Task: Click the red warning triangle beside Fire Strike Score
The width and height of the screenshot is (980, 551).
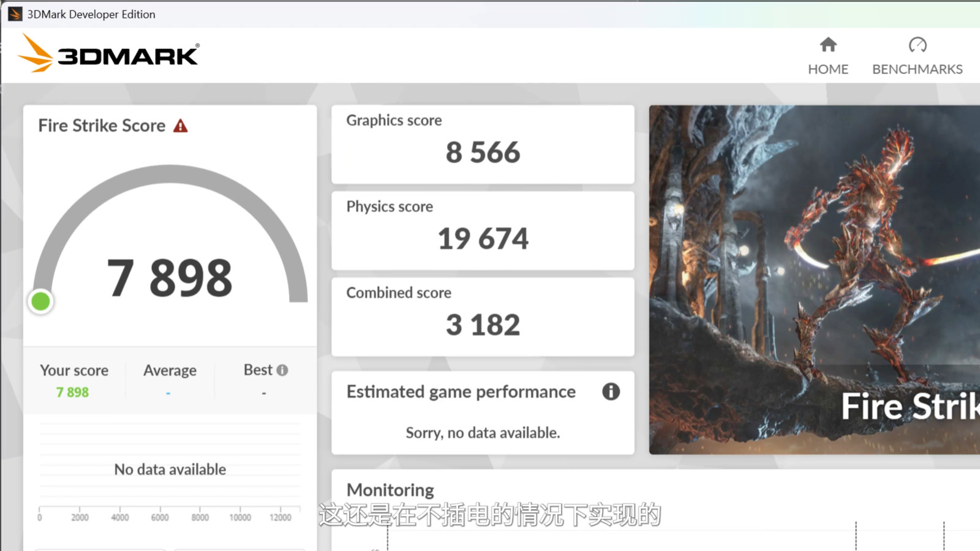Action: coord(180,126)
